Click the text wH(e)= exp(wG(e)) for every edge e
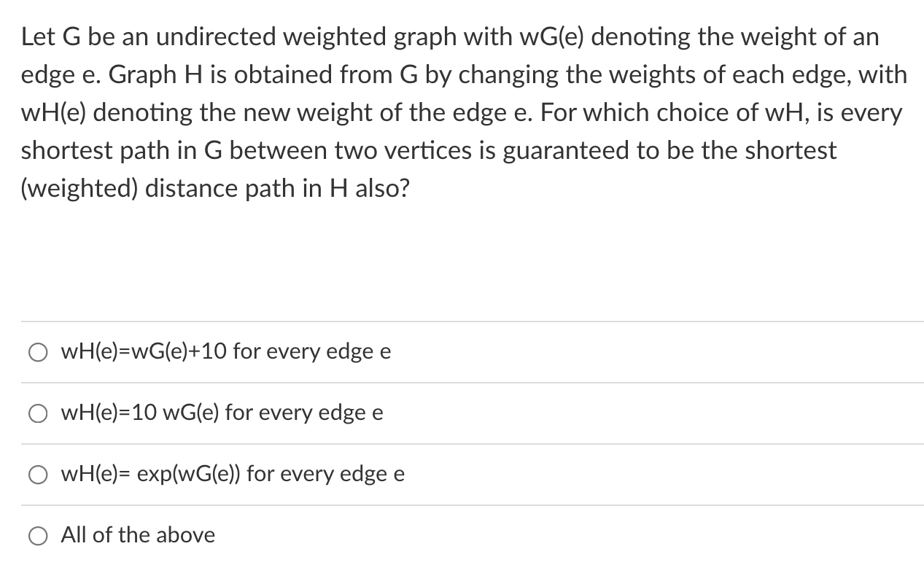 232,475
